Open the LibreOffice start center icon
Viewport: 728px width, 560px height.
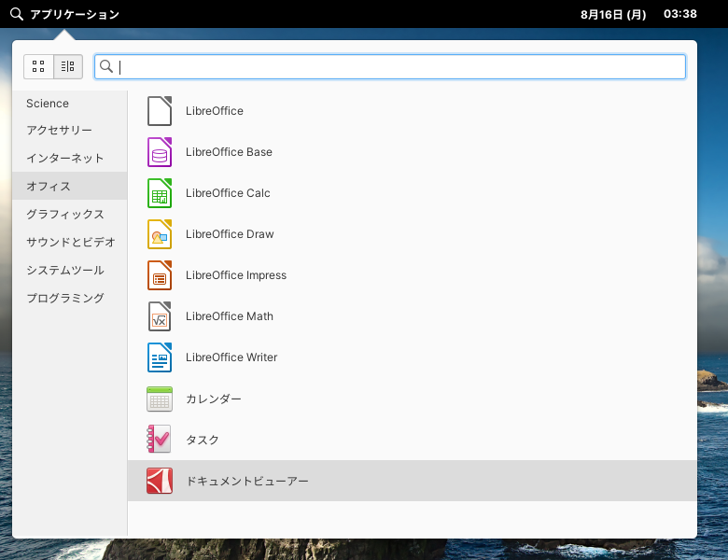(x=160, y=111)
